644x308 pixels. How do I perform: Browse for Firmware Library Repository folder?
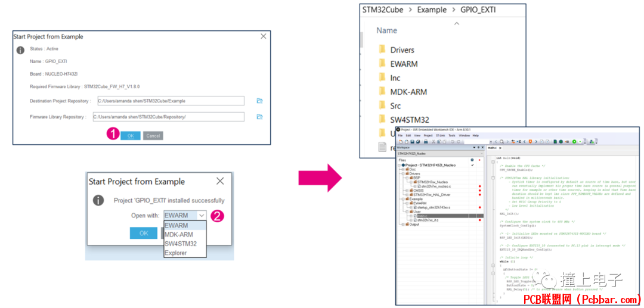tap(259, 117)
